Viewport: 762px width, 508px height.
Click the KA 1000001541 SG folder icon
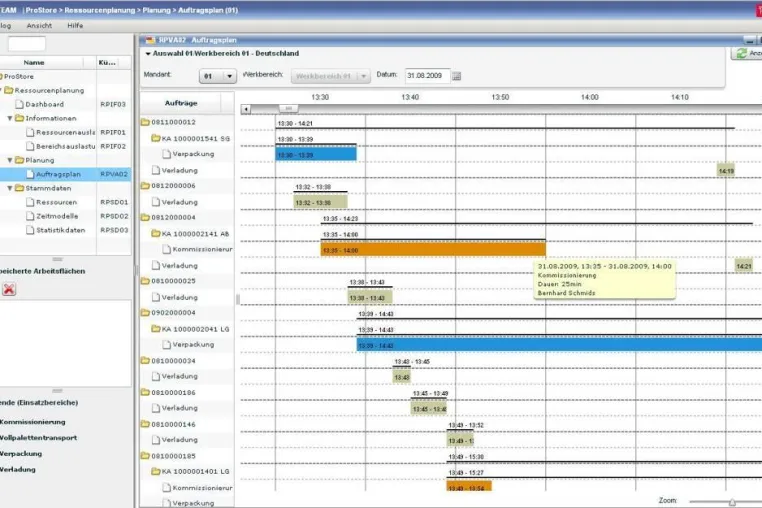(x=156, y=138)
